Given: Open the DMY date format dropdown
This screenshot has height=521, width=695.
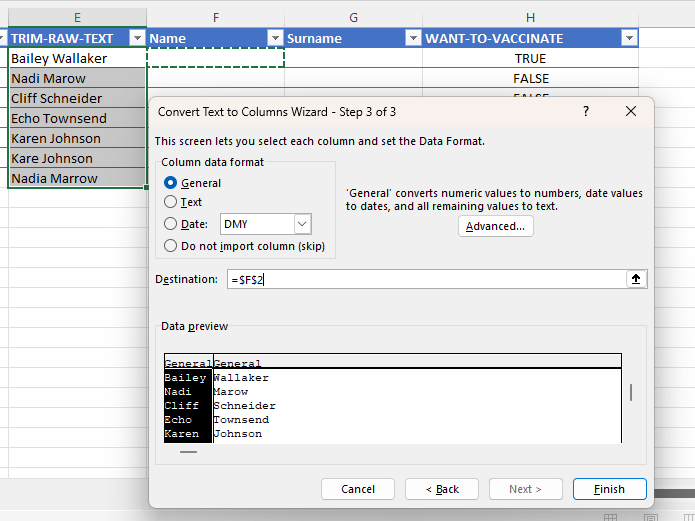Looking at the screenshot, I should click(x=302, y=224).
